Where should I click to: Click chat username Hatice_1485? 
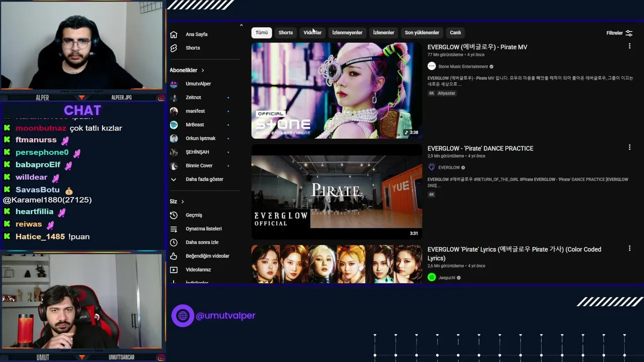click(x=40, y=236)
